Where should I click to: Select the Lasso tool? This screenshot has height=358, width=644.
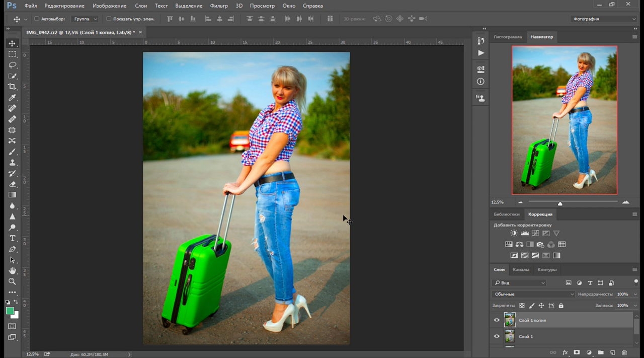(13, 65)
